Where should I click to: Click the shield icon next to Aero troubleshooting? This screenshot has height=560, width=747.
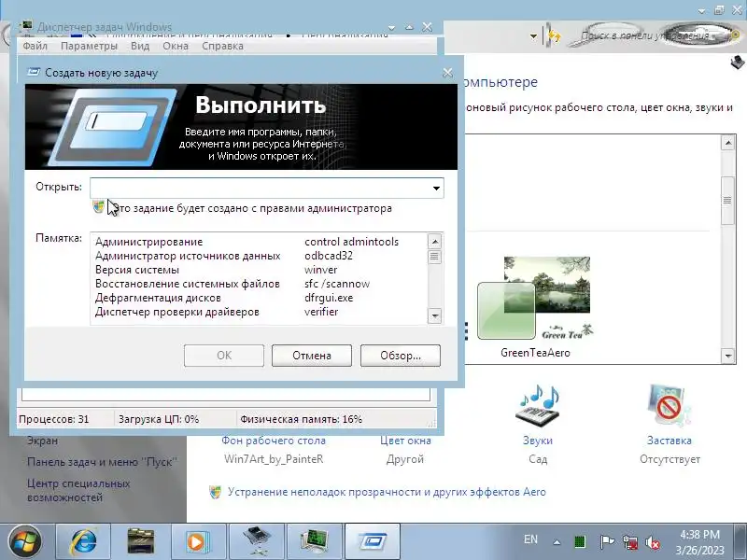(216, 492)
